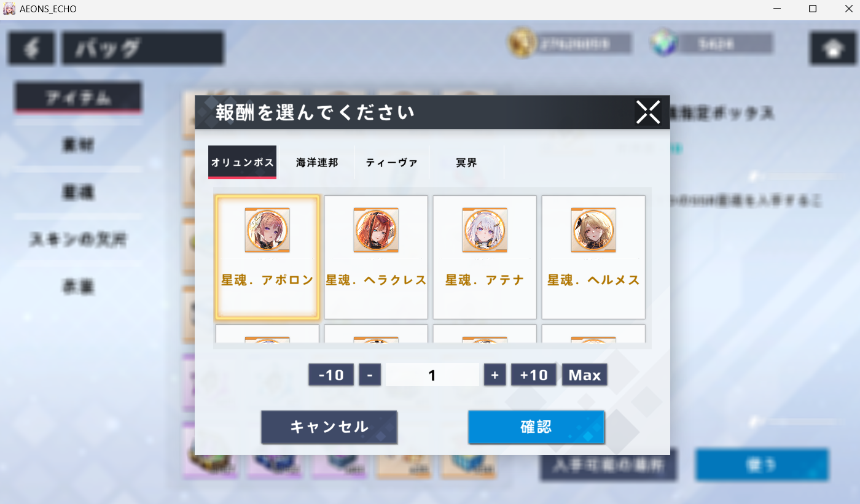Add 10 to the quantity
This screenshot has width=860, height=504.
(x=534, y=374)
